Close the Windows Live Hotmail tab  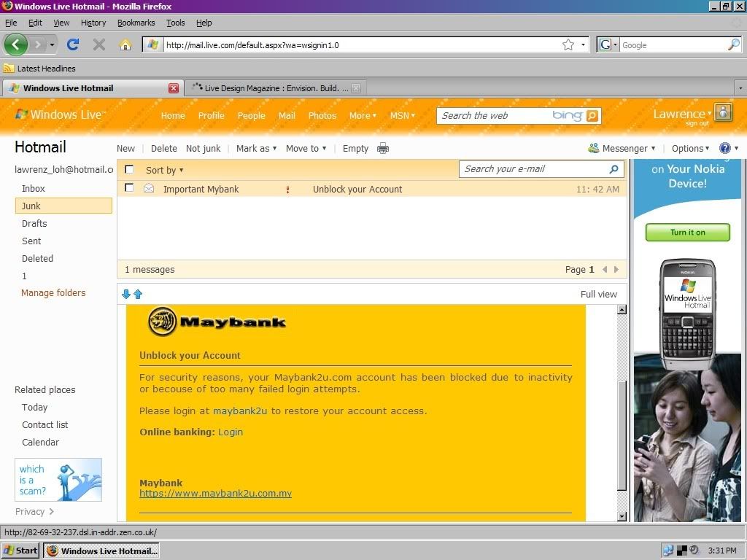click(x=174, y=88)
